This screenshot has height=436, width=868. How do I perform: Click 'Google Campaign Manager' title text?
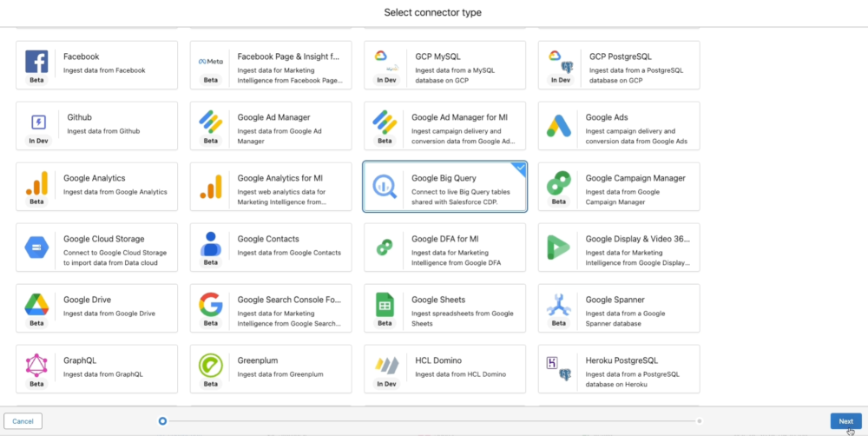[x=635, y=178]
